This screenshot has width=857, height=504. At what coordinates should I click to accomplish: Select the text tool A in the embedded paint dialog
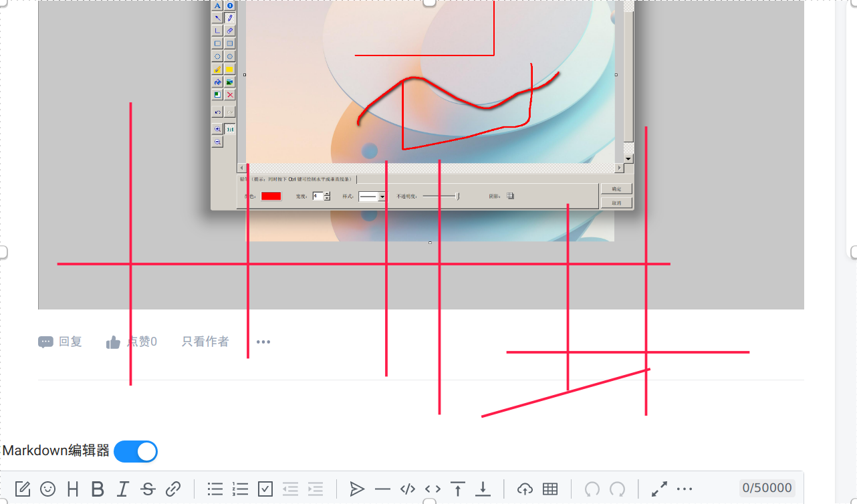[217, 5]
